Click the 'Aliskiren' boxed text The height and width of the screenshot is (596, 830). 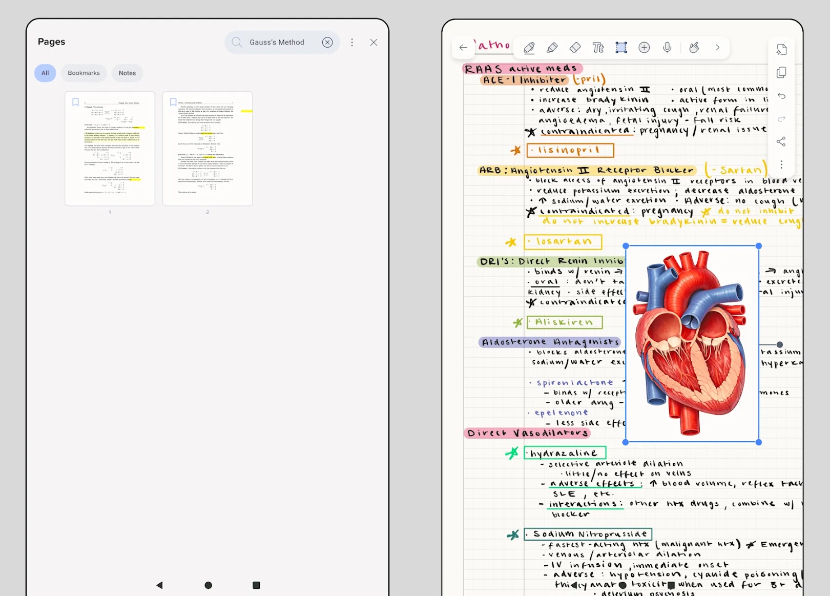[x=565, y=322]
